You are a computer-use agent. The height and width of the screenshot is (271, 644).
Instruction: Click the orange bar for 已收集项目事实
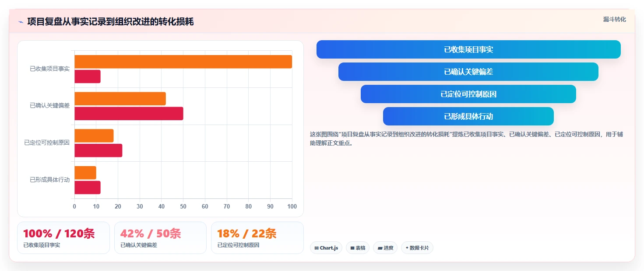point(183,62)
